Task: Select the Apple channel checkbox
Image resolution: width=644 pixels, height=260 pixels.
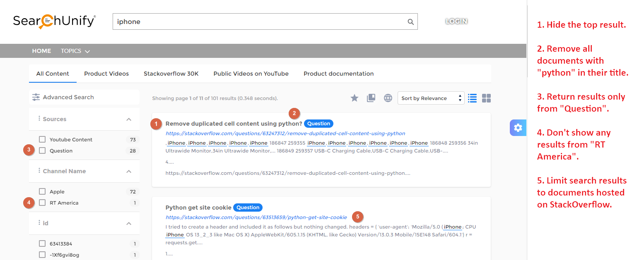Action: 42,191
